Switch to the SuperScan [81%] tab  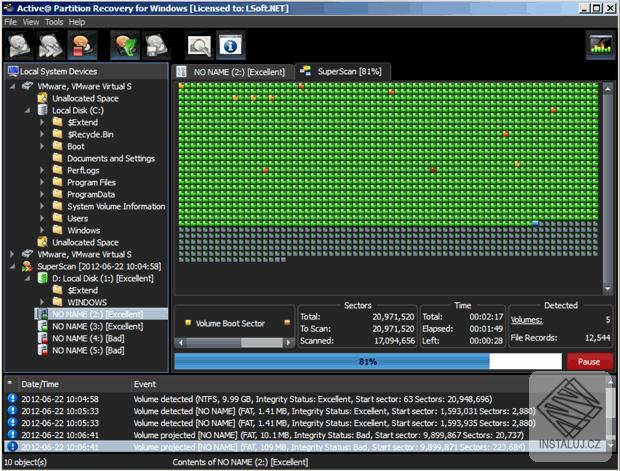[x=342, y=72]
